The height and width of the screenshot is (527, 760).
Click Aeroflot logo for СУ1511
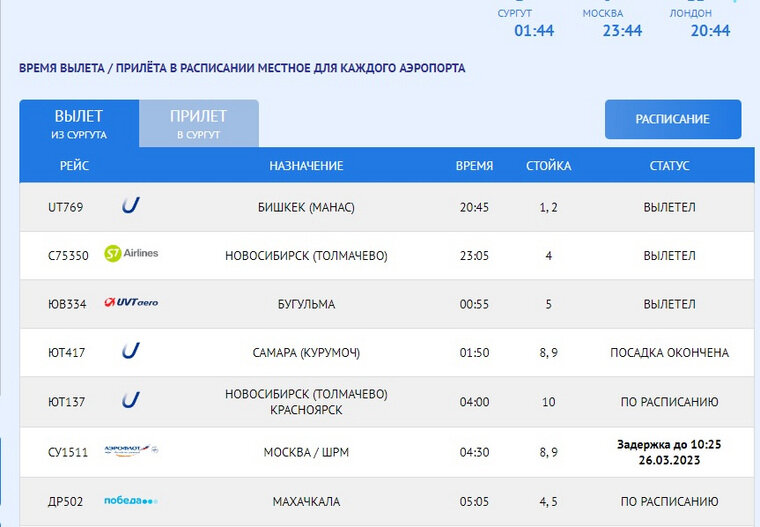point(131,450)
